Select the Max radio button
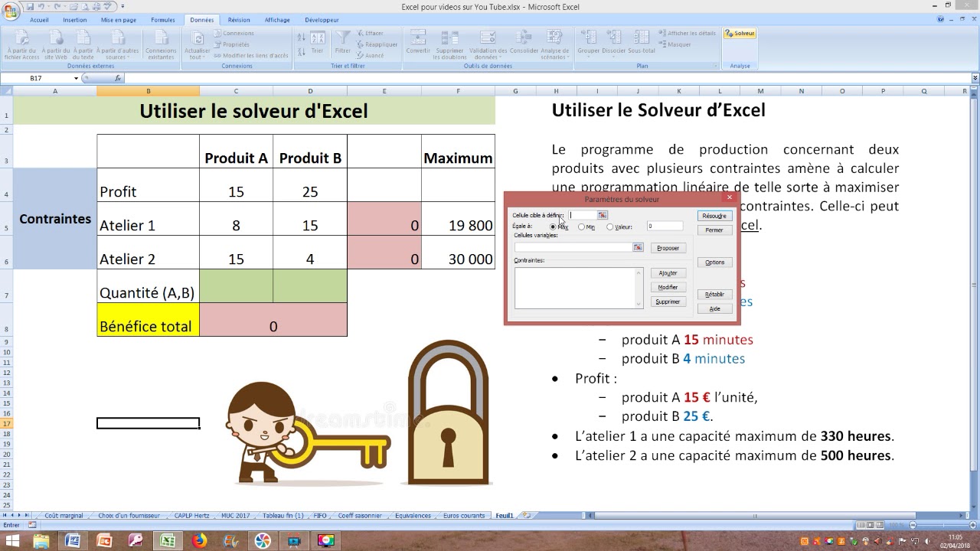Viewport: 980px width, 551px height. (x=554, y=227)
